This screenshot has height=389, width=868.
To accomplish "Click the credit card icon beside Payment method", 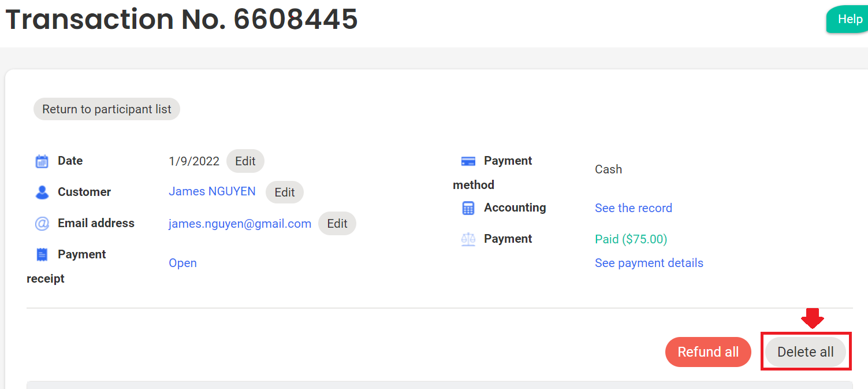I will (468, 161).
